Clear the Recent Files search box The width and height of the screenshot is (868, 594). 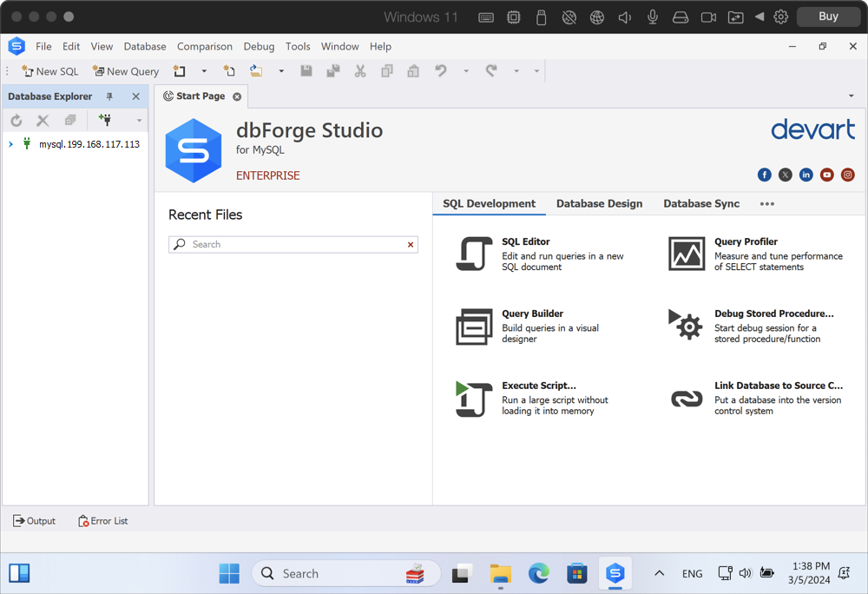(x=411, y=245)
